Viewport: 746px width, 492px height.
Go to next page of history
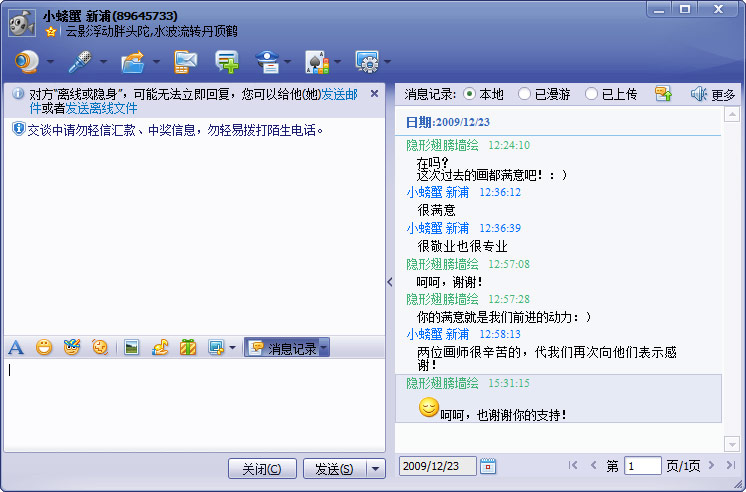pyautogui.click(x=711, y=465)
